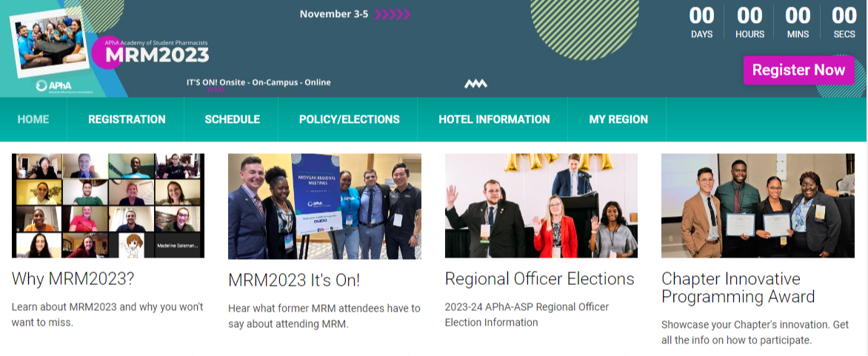Click the white zigzag mountain icon
The image size is (868, 356).
tap(475, 84)
